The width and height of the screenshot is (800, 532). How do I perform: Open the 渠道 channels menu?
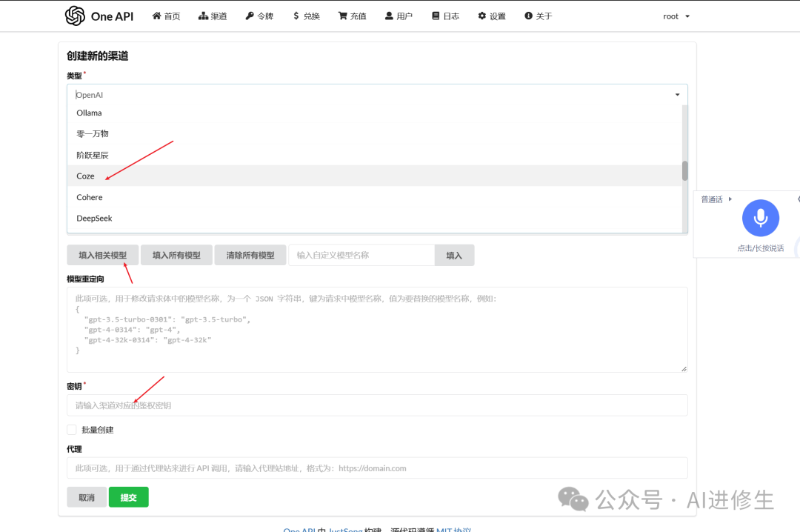coord(213,16)
